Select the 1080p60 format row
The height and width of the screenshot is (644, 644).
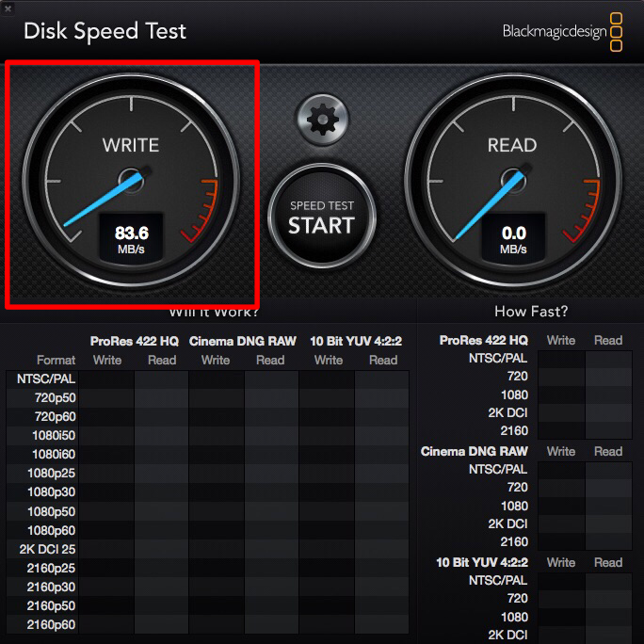207,531
